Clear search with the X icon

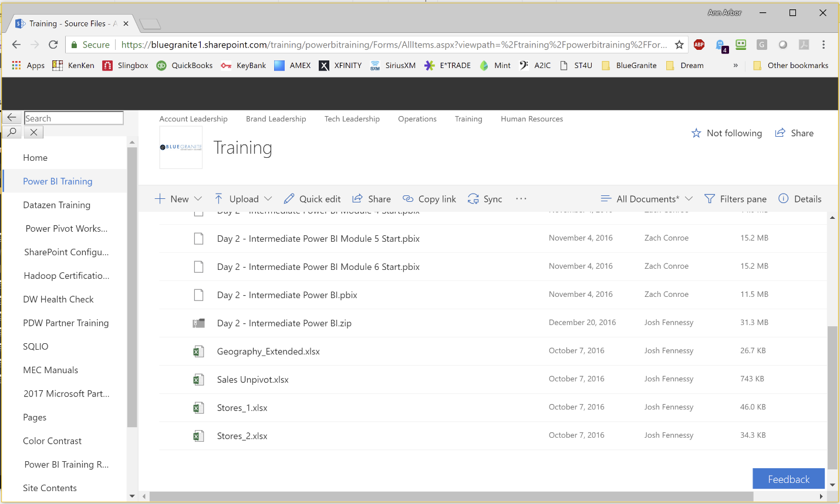point(33,132)
